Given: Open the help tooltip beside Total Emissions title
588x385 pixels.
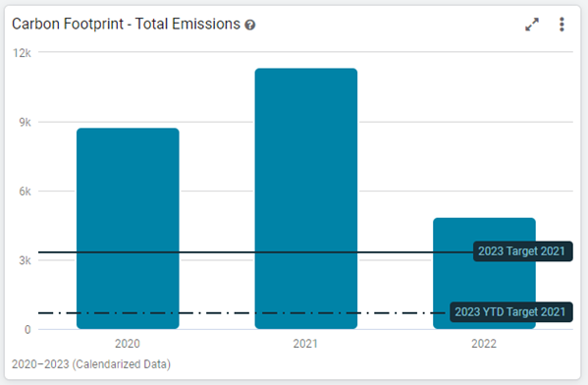Looking at the screenshot, I should [249, 26].
